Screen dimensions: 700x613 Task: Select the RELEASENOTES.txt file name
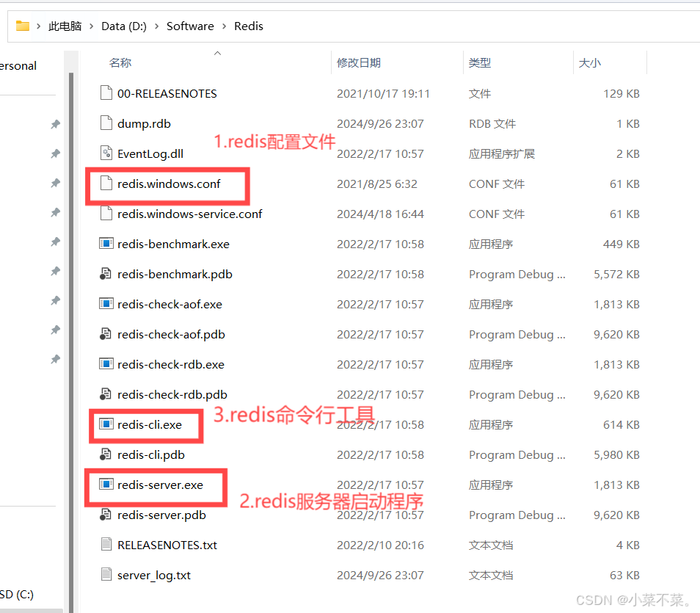167,545
